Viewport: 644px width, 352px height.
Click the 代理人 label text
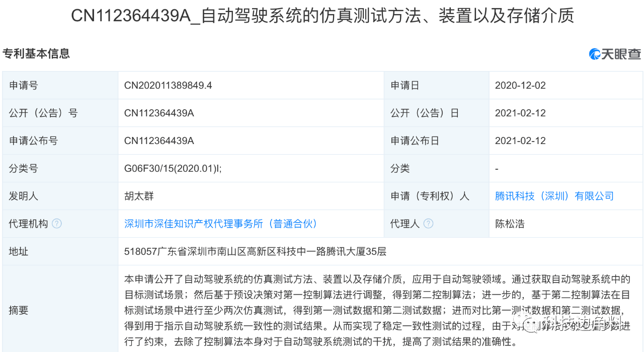point(405,224)
